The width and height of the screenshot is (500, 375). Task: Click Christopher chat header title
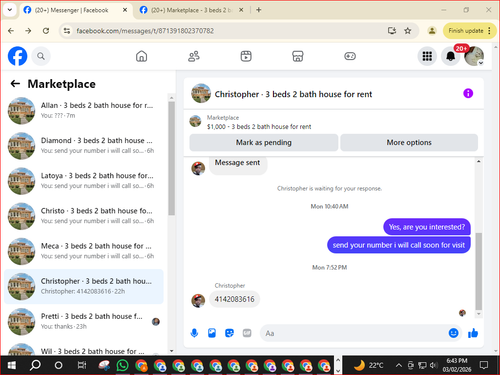click(293, 94)
